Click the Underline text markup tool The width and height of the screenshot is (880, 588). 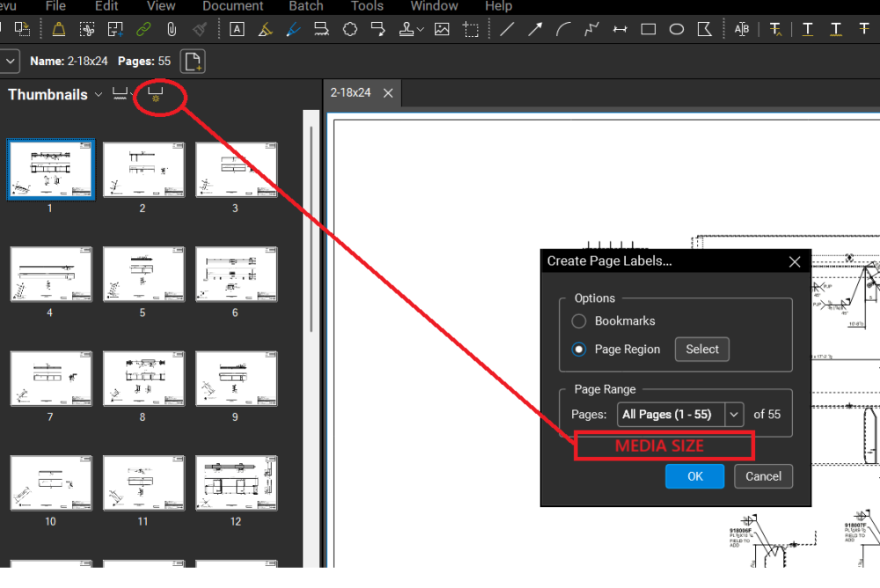[x=808, y=29]
